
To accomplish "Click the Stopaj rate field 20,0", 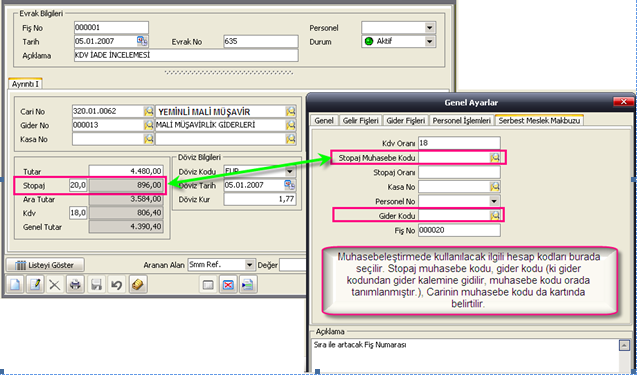I will coord(78,185).
